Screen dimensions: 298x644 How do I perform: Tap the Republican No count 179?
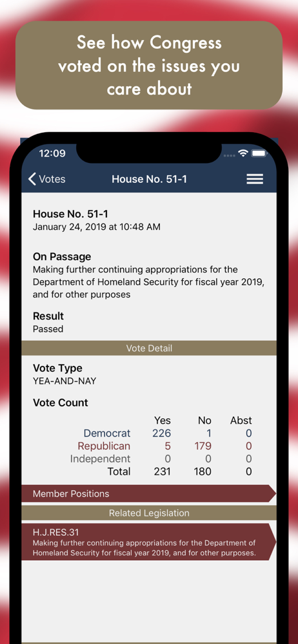tap(203, 446)
